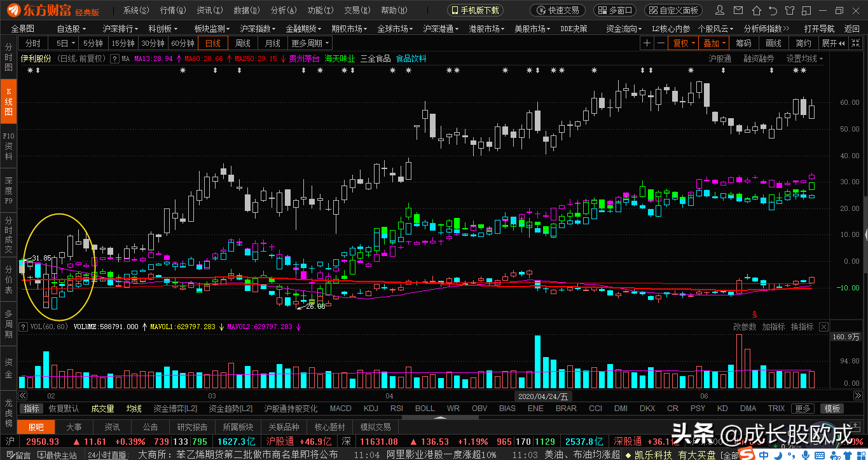Switch to 5分钟 chart period

tap(93, 43)
